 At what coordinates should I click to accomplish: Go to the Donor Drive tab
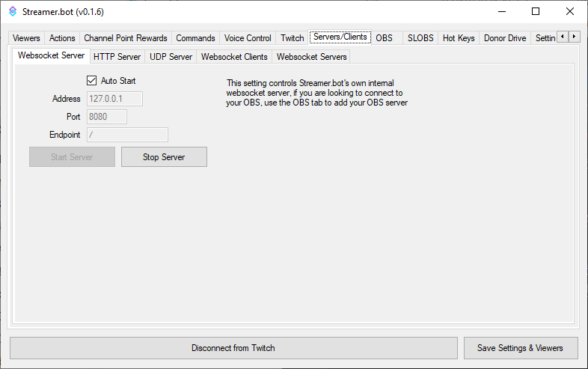pos(505,38)
